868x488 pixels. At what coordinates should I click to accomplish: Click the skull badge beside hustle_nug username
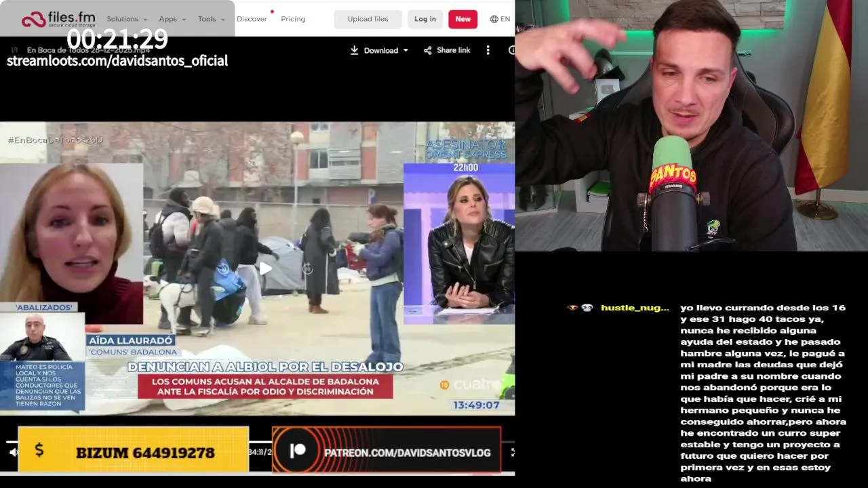coord(587,308)
